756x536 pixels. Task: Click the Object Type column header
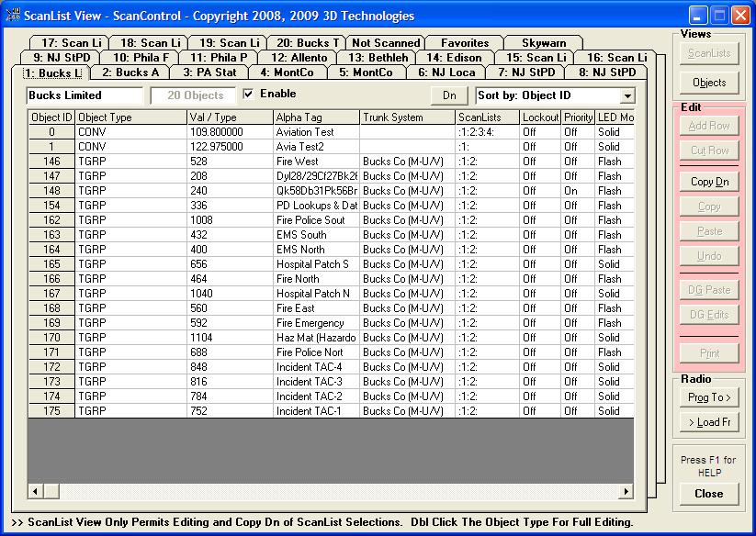click(130, 117)
